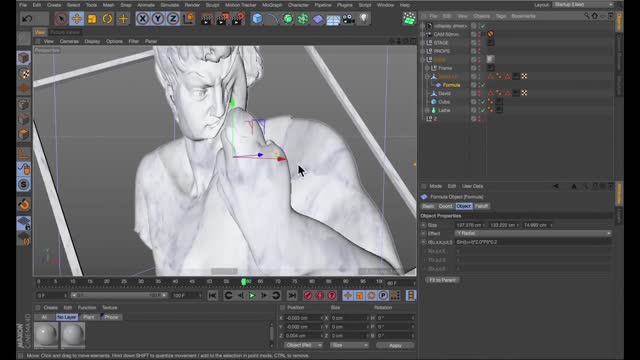Search in Object Manager magnifier icon

coord(587,16)
